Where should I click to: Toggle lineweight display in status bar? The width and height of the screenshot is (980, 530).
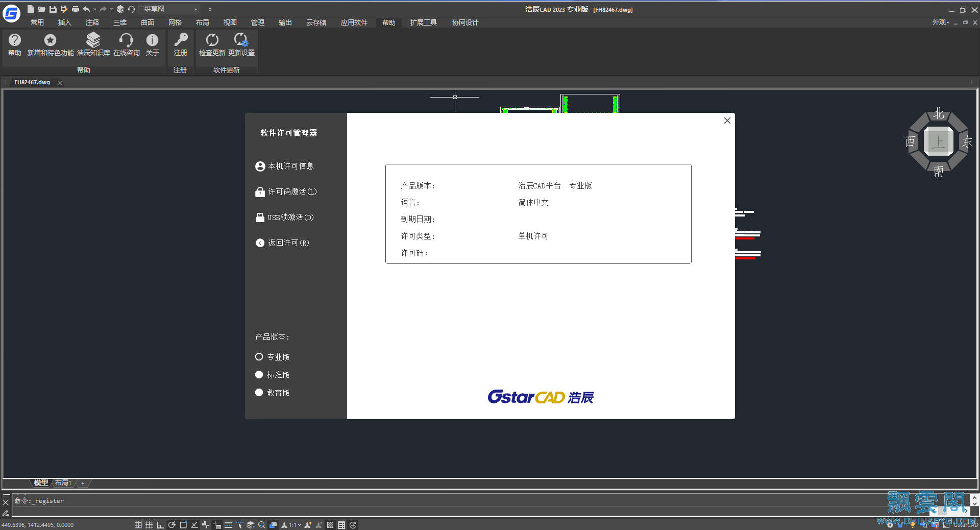(228, 525)
